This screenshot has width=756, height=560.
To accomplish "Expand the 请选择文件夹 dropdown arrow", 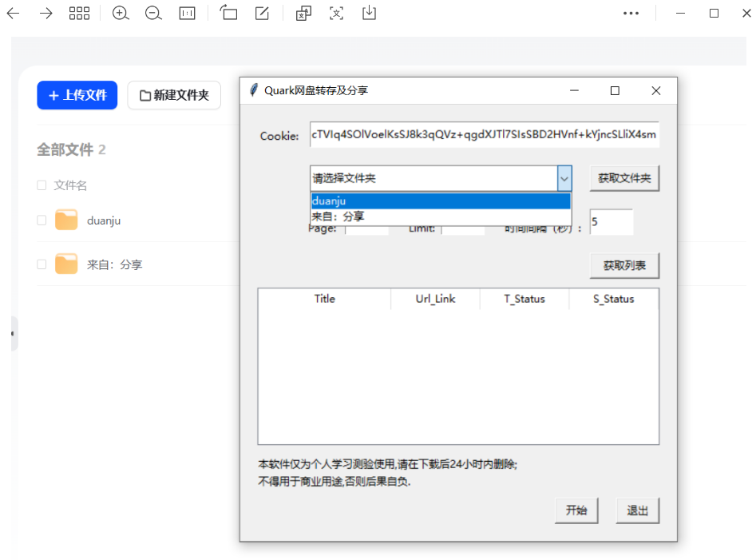I will (564, 178).
